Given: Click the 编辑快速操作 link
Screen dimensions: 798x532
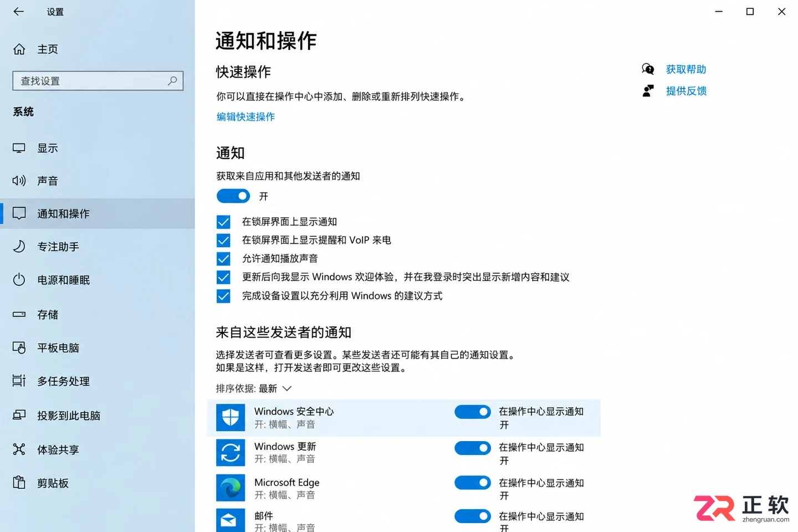Looking at the screenshot, I should (245, 117).
